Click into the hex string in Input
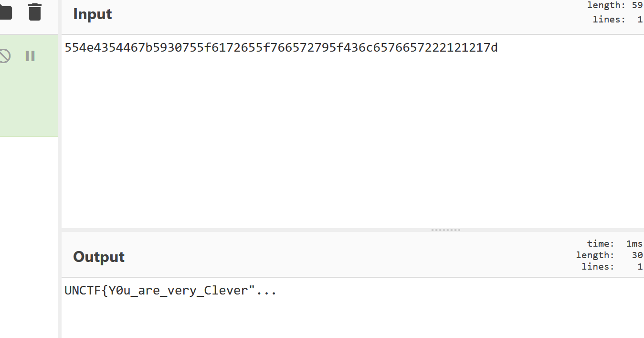 [281, 48]
